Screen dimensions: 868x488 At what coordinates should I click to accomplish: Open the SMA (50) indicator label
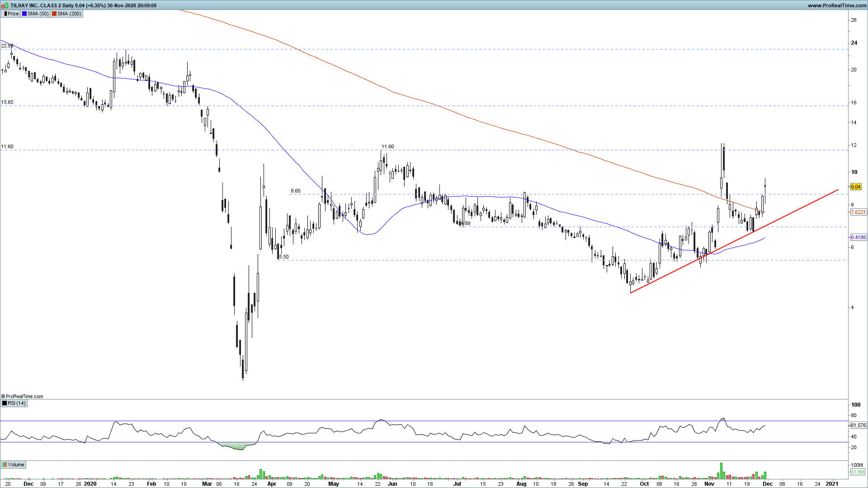[x=38, y=14]
